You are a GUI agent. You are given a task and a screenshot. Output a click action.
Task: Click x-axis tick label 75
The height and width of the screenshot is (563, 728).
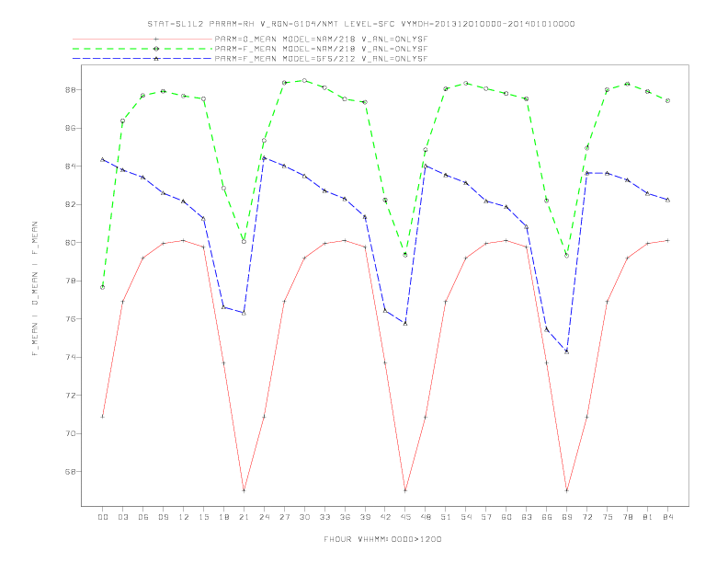point(608,517)
